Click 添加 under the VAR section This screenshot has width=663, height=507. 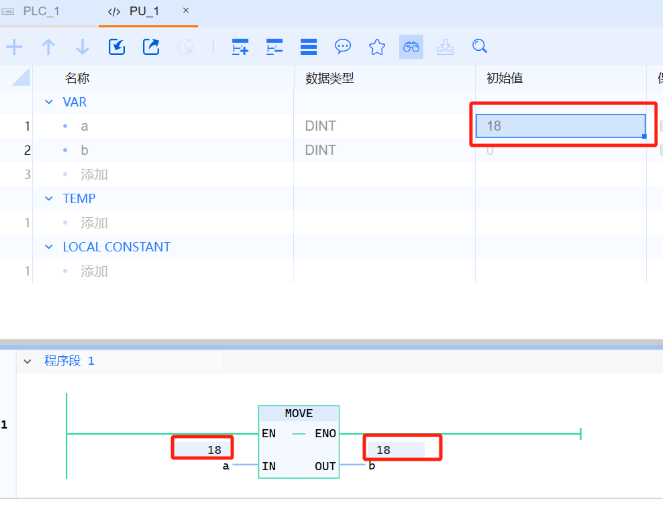tap(94, 174)
